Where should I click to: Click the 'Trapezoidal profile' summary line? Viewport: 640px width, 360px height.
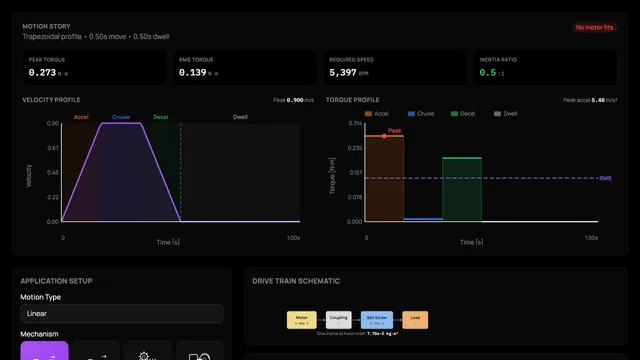tap(96, 36)
